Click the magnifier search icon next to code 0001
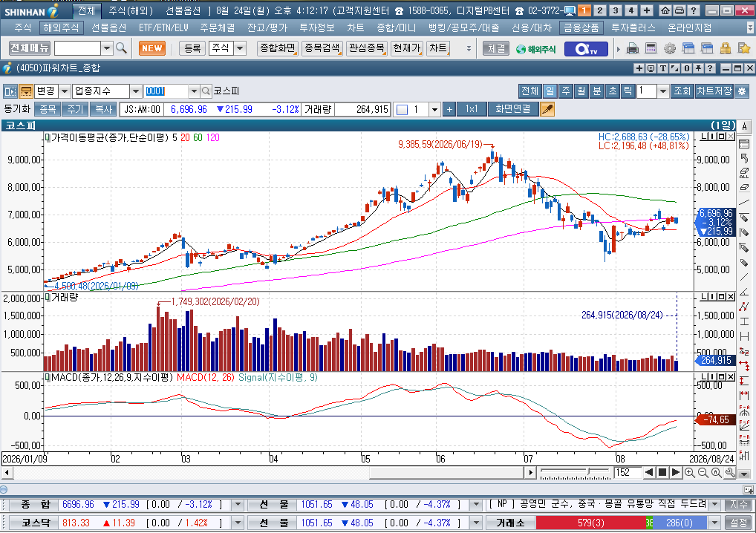The height and width of the screenshot is (533, 756). tap(206, 91)
